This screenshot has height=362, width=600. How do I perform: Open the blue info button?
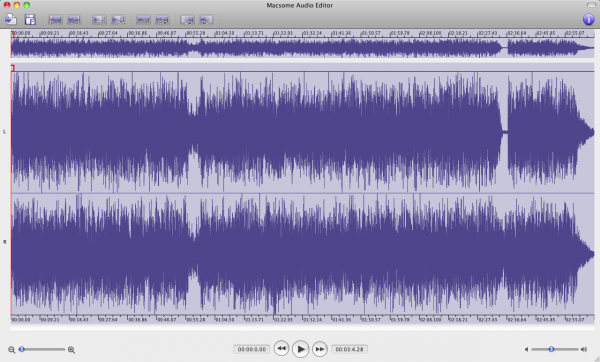point(589,19)
